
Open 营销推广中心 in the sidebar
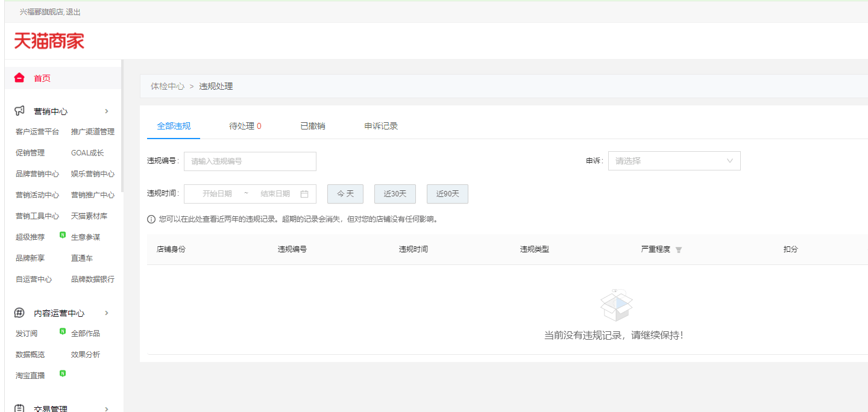[93, 195]
